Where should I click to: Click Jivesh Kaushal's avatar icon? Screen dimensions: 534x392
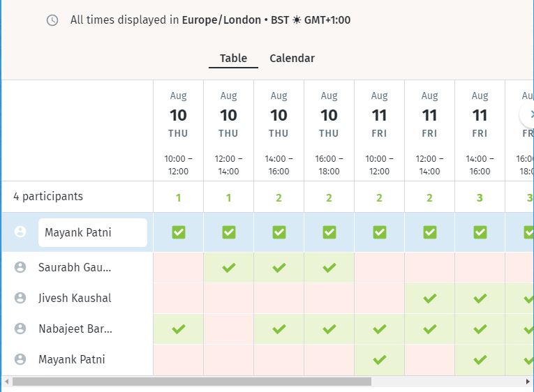tap(20, 298)
